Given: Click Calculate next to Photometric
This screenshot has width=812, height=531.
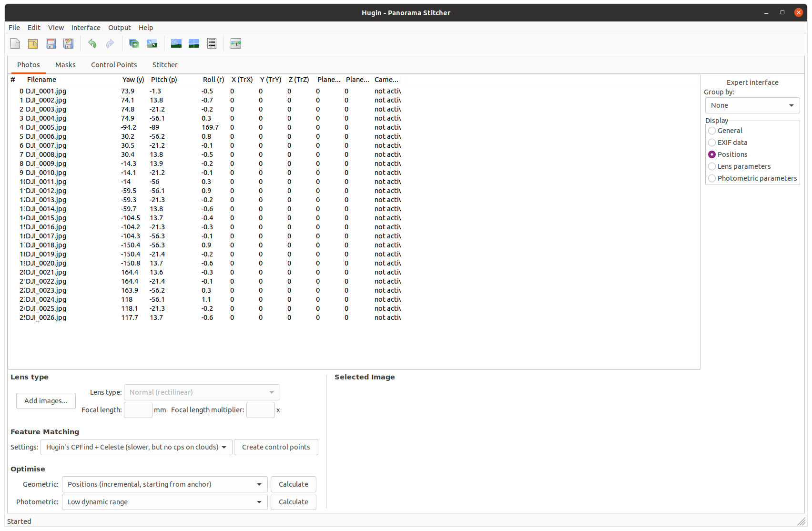Looking at the screenshot, I should (294, 502).
